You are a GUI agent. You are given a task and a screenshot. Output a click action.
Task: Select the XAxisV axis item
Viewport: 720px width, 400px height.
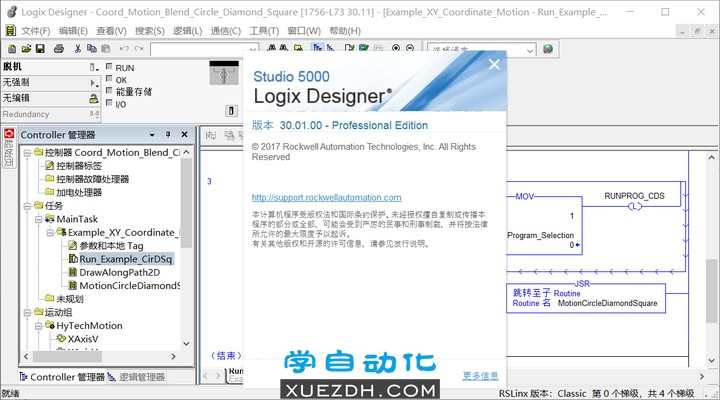pos(83,339)
